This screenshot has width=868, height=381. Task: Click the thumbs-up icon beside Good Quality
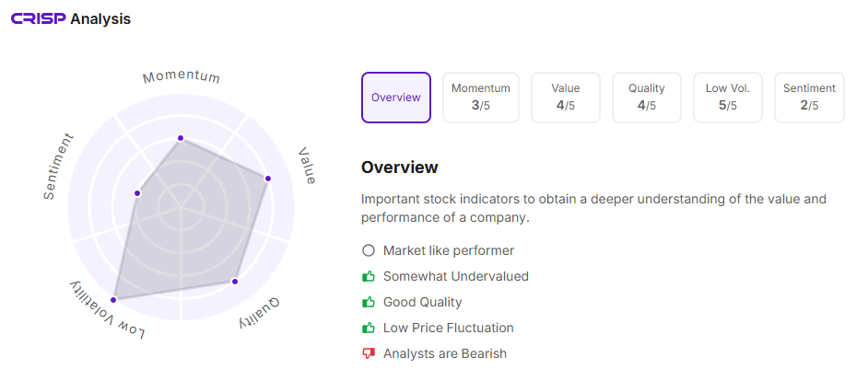(x=369, y=302)
